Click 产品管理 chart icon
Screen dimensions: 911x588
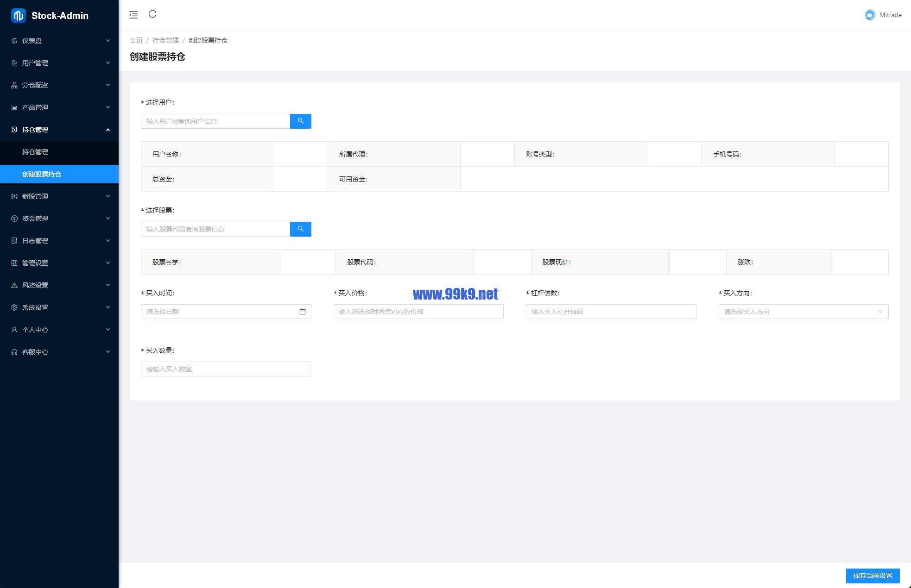(14, 107)
